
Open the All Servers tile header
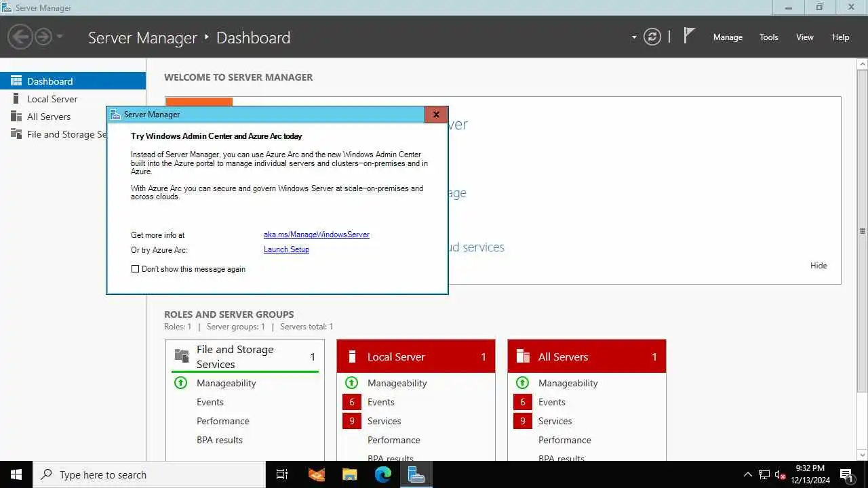tap(587, 357)
